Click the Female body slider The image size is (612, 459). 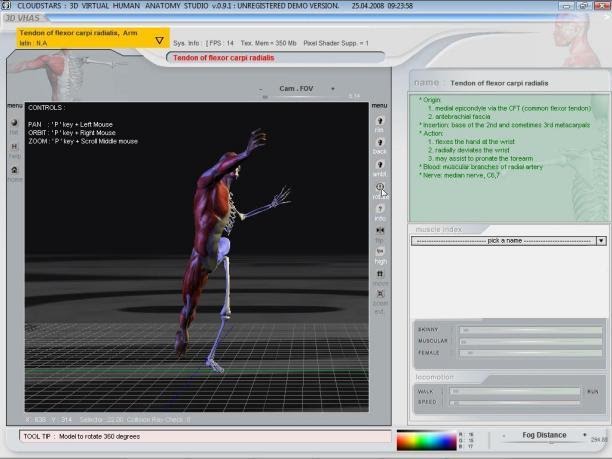[x=530, y=353]
